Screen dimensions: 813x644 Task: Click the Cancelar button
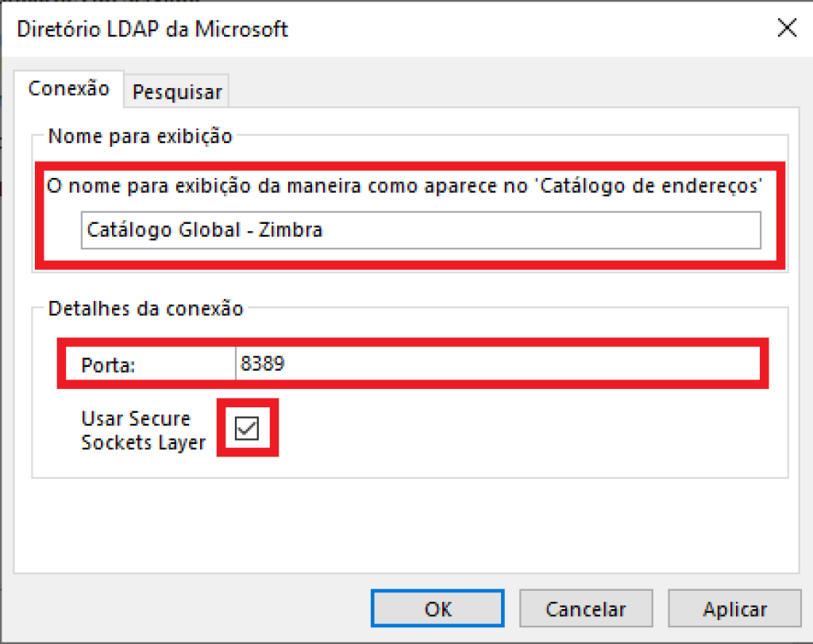click(586, 609)
